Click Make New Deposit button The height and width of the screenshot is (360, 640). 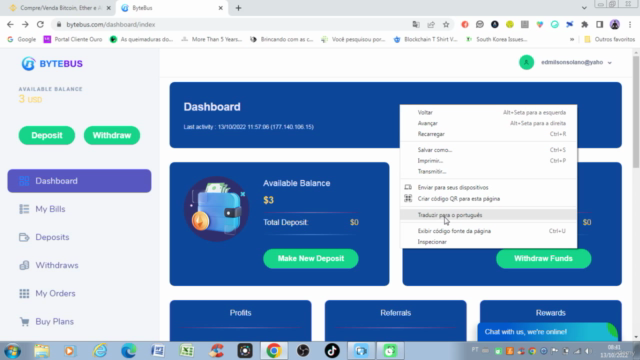[311, 258]
